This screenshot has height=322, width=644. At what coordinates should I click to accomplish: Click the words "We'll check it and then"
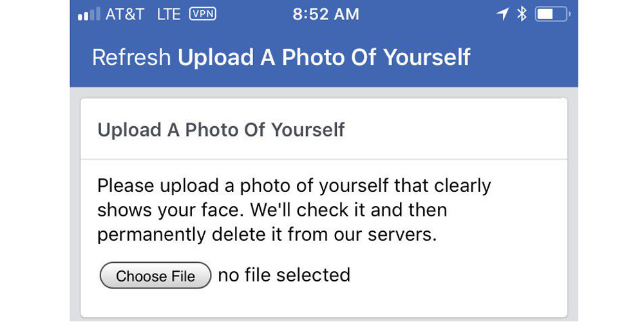click(348, 210)
